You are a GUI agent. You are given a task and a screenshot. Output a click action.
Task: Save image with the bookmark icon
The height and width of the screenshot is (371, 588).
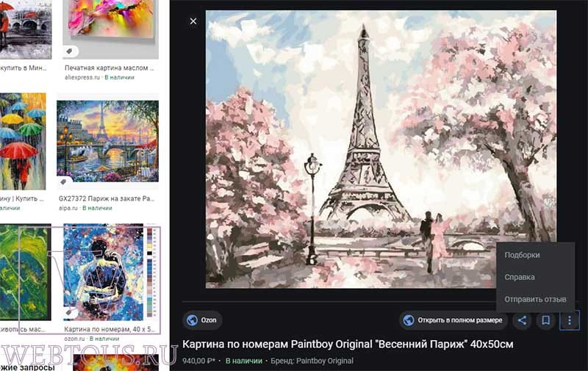click(x=545, y=320)
